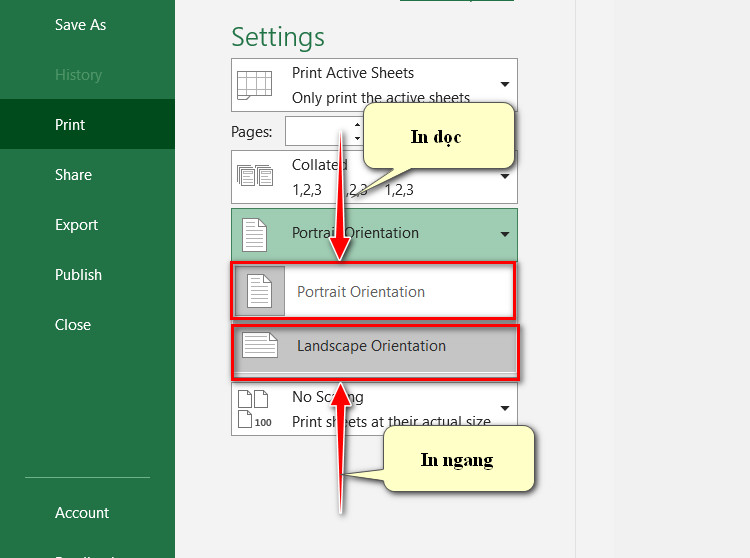750x558 pixels.
Task: Expand the No Scaling dropdown arrow
Action: [505, 408]
